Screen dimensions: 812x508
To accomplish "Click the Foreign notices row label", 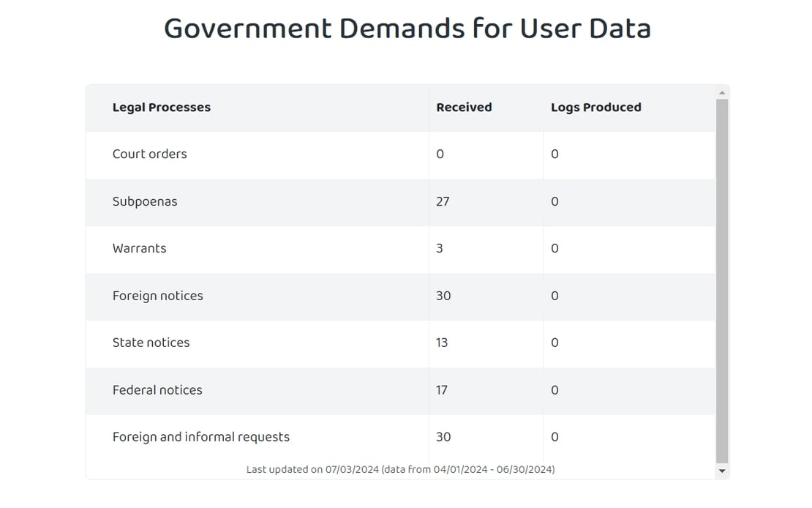I will click(x=158, y=296).
